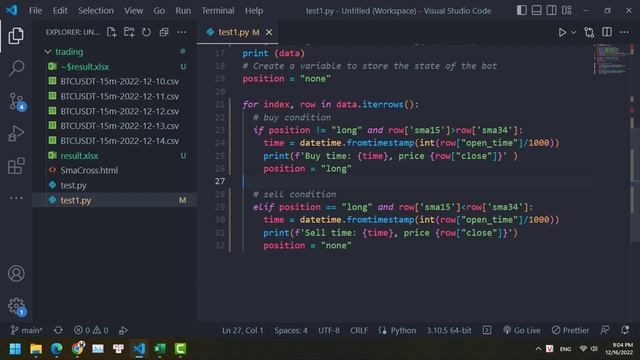Refresh the Explorer file list
The width and height of the screenshot is (640, 360).
pos(146,32)
